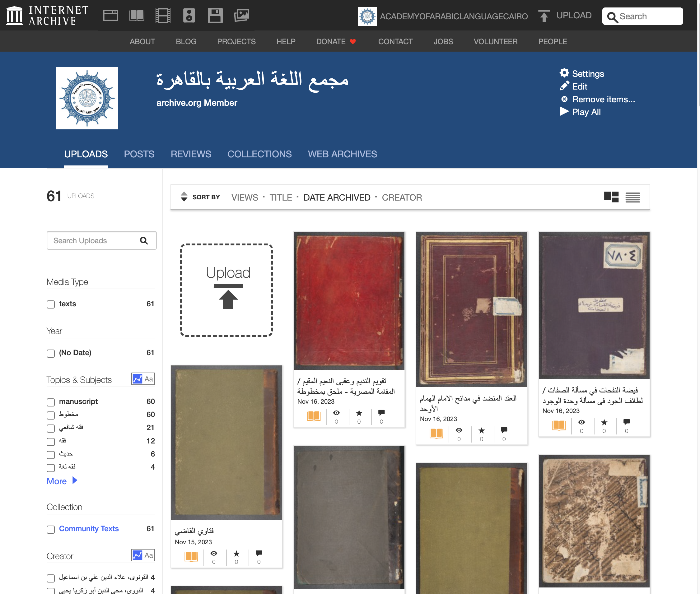The width and height of the screenshot is (700, 594).
Task: Open the CONTACT menu item
Action: click(x=395, y=41)
